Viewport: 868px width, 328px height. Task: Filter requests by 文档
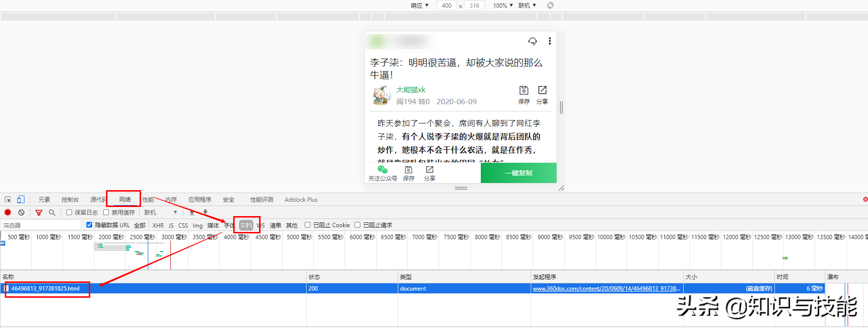(x=246, y=225)
